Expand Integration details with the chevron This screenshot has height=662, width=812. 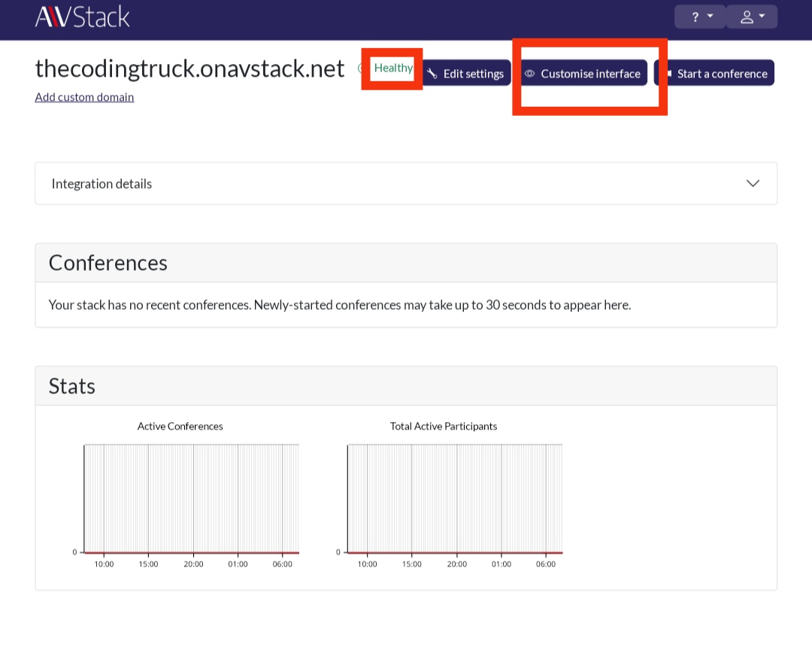752,184
